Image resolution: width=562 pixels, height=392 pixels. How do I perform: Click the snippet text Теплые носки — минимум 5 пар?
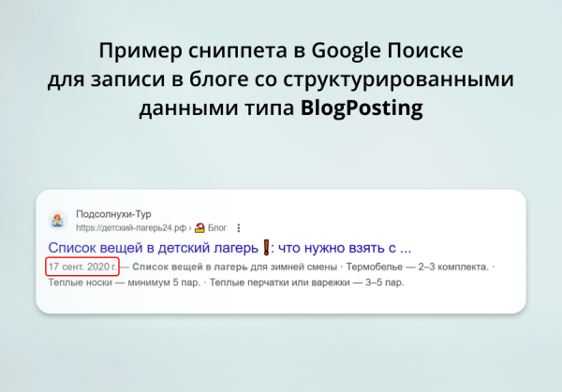pyautogui.click(x=125, y=283)
